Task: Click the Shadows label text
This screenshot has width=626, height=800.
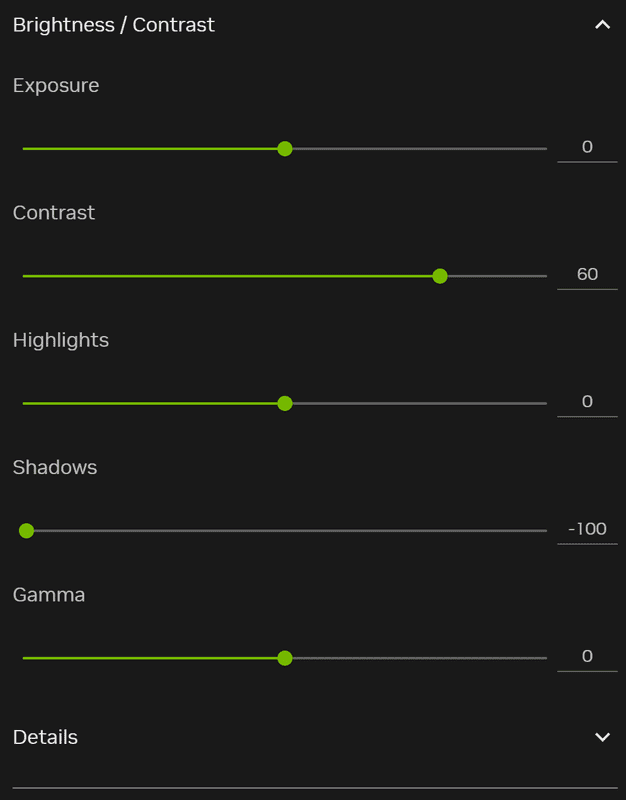Action: 55,467
